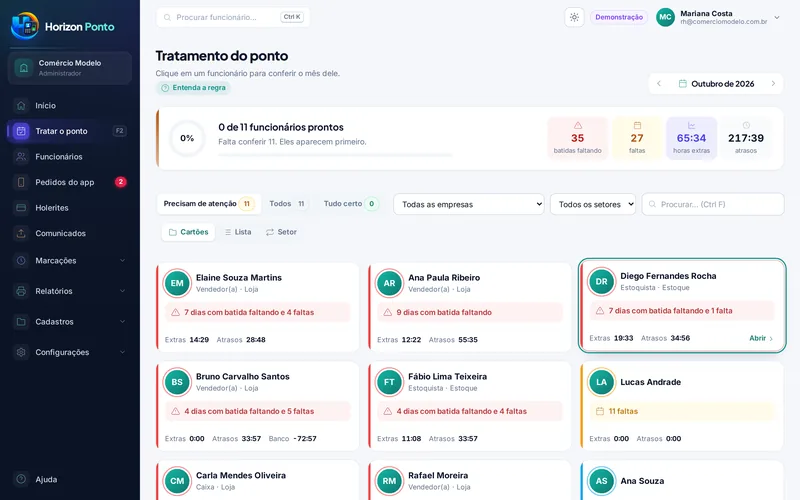Go to Holerites in sidebar
Viewport: 800px width, 500px height.
pos(69,208)
